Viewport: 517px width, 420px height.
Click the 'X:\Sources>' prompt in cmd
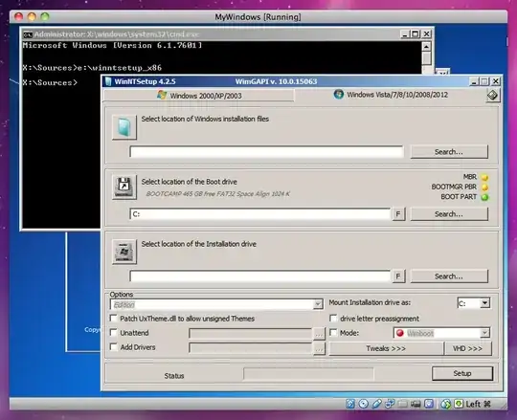pos(50,82)
